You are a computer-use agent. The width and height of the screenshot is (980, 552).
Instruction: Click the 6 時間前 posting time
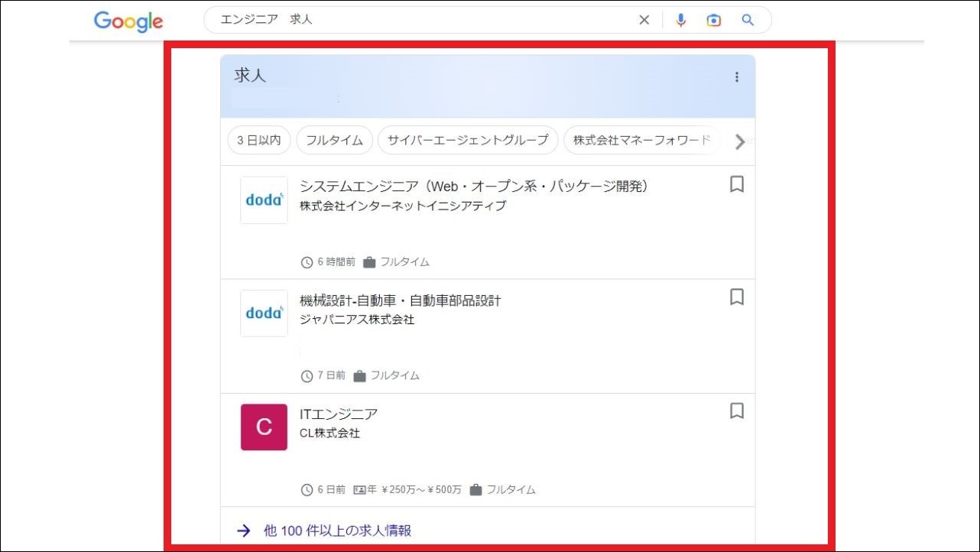(336, 262)
